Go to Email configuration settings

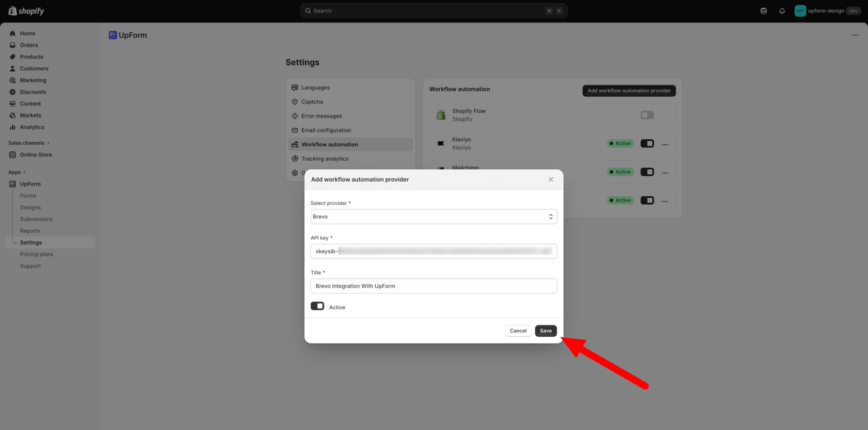(x=351, y=130)
